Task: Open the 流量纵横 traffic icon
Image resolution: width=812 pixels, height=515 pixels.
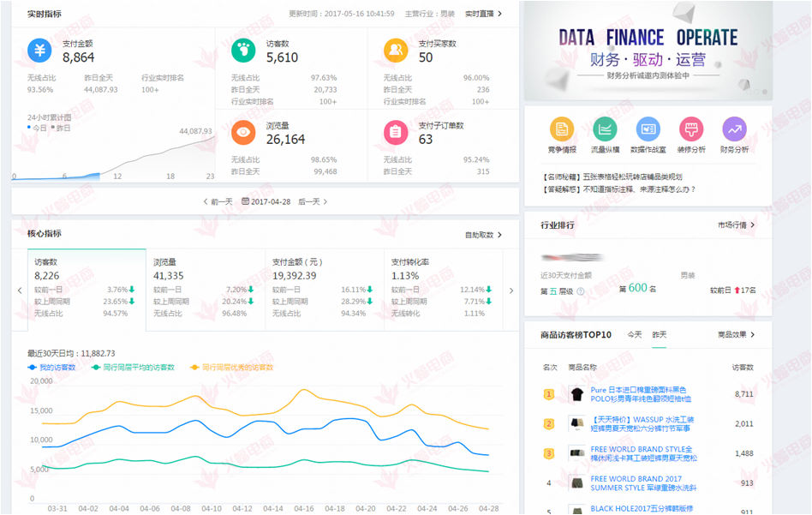Action: pyautogui.click(x=605, y=129)
